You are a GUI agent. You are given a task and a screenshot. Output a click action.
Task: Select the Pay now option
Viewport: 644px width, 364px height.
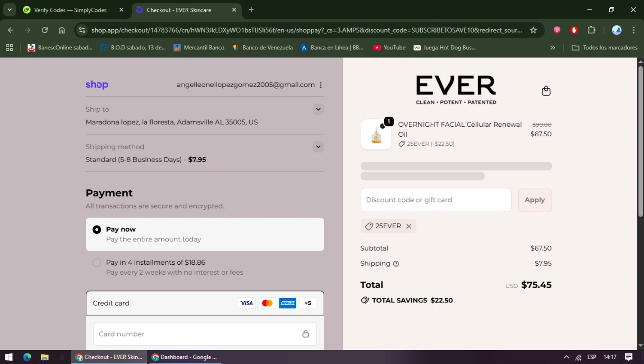pyautogui.click(x=205, y=234)
